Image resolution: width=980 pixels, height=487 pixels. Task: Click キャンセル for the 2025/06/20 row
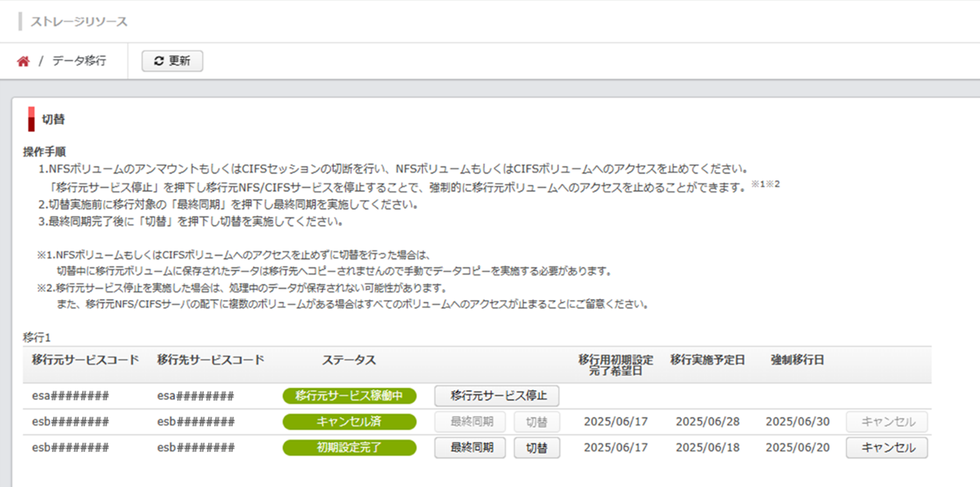point(886,448)
